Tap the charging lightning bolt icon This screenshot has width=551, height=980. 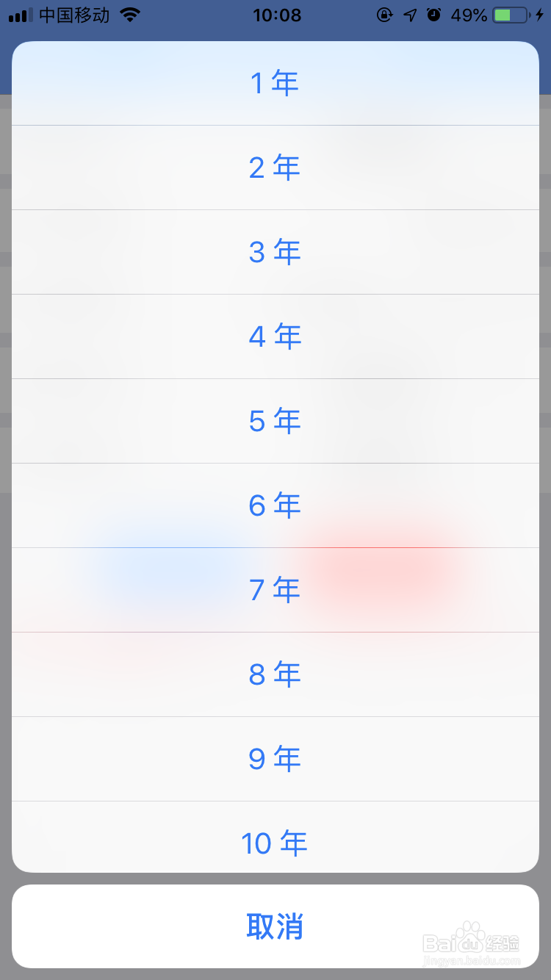(540, 15)
